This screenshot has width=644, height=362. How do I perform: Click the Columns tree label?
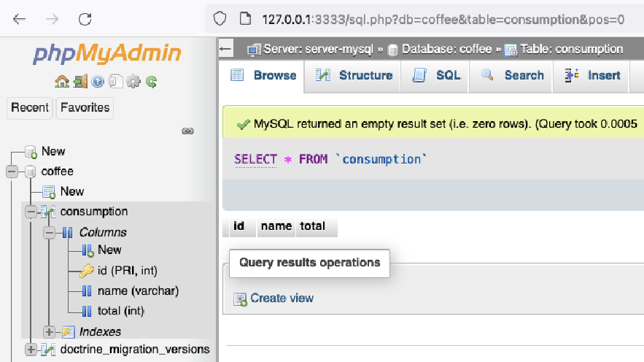coord(103,232)
